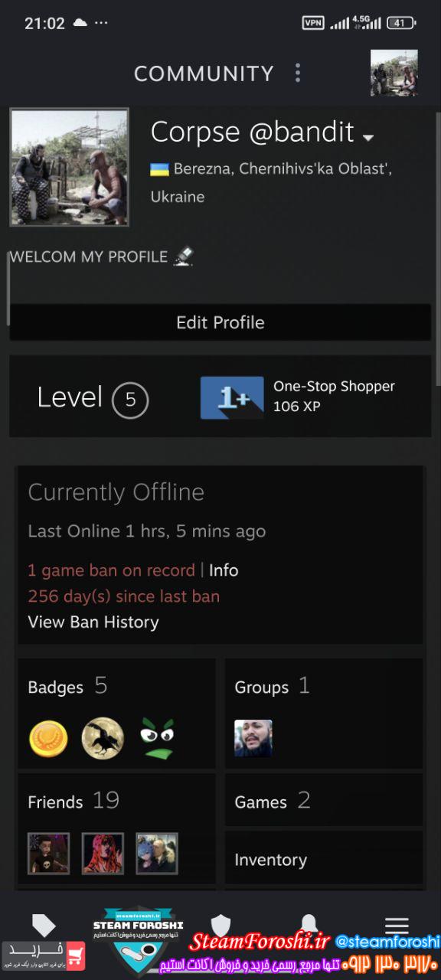
Task: Click the Edit Profile button
Action: [220, 322]
